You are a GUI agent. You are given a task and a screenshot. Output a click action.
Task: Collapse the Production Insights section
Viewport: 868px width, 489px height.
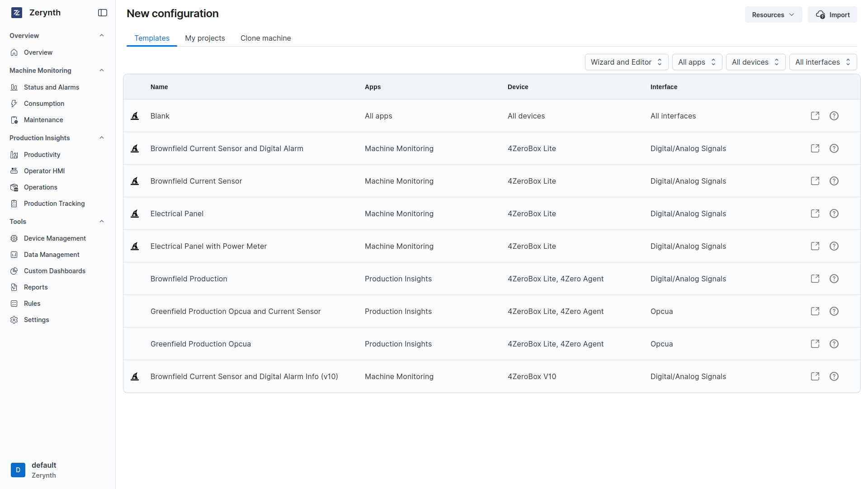pos(102,138)
